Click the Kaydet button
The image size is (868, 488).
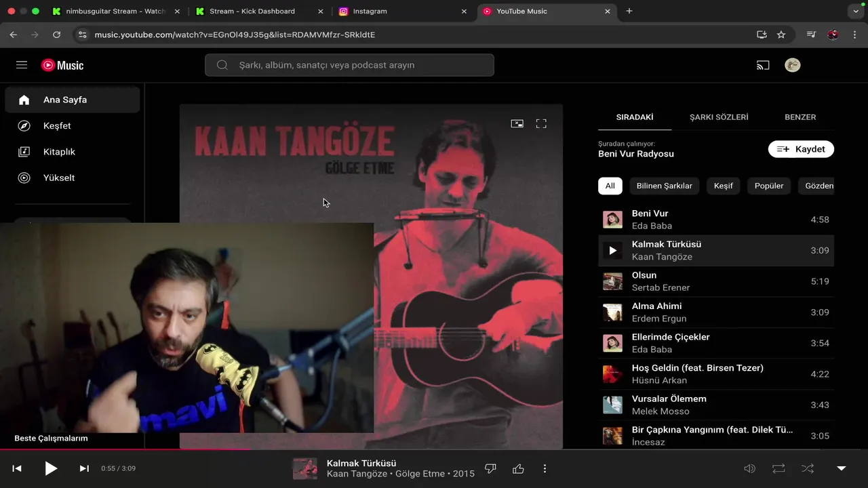[801, 149]
